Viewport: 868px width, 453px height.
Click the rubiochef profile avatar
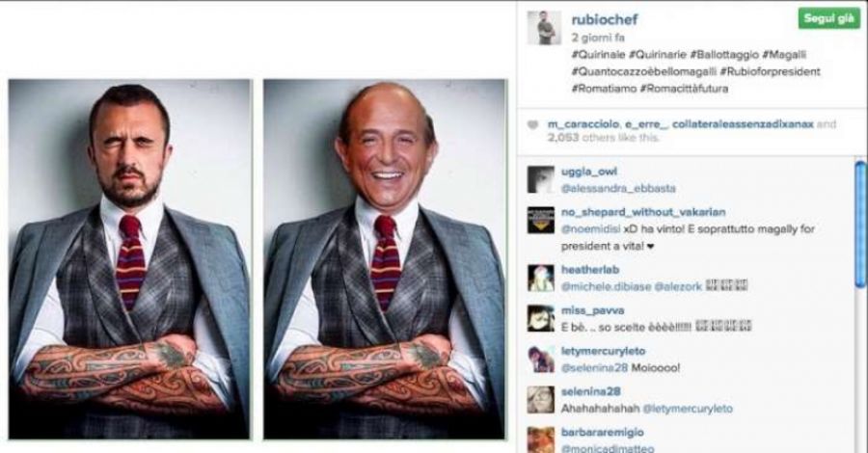(544, 28)
